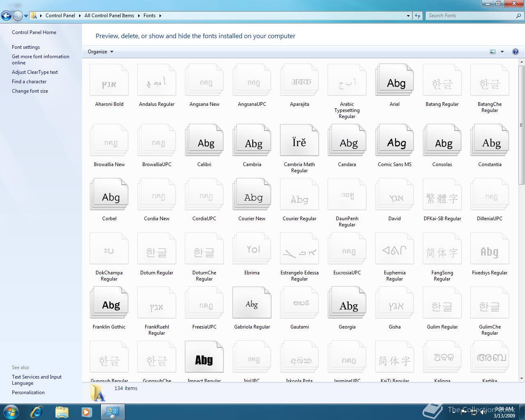Screen dimensions: 525x420
Task: Click the All Control Panel Items breadcrumb
Action: [x=109, y=16]
